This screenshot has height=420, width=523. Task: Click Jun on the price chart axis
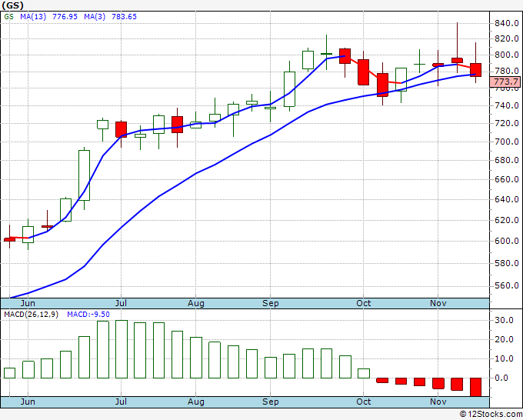click(x=28, y=303)
